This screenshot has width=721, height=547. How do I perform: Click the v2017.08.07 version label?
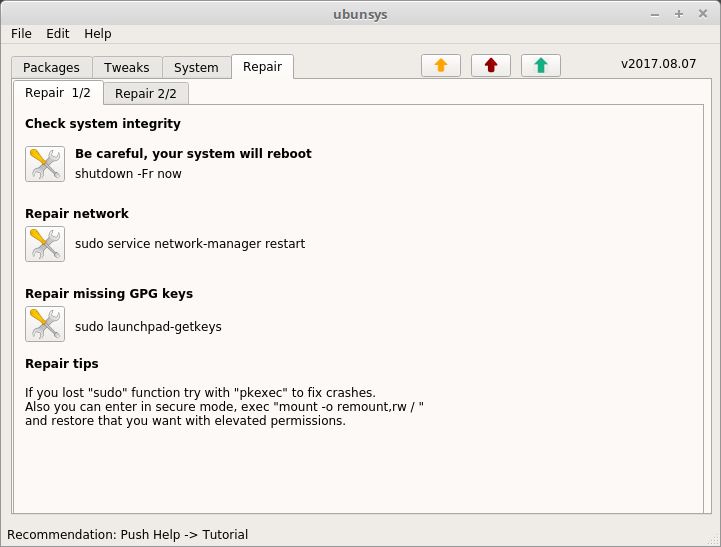658,64
